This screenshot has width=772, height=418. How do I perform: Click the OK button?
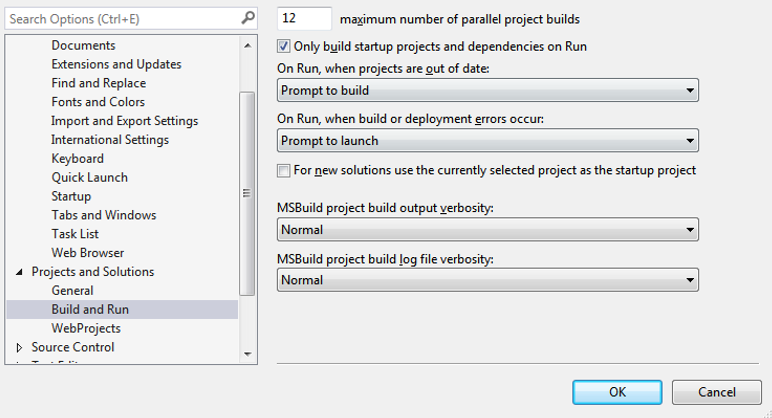point(617,392)
